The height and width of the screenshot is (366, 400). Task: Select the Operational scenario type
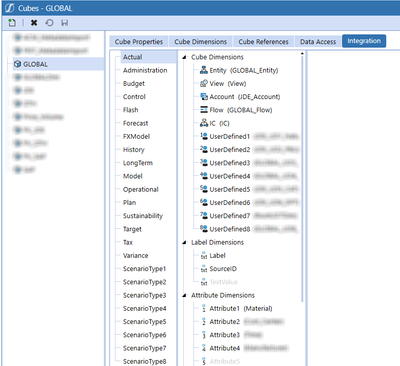coord(141,189)
